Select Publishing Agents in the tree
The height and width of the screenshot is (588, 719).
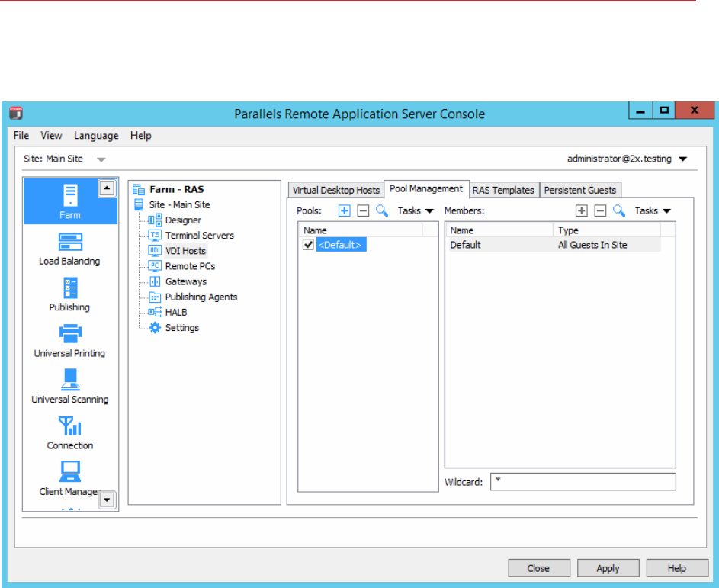(201, 297)
